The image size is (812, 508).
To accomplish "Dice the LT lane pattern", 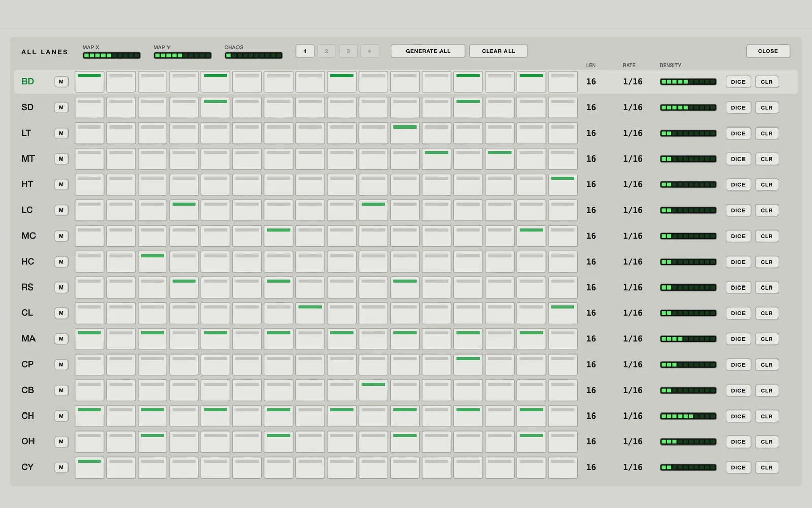I will point(738,133).
